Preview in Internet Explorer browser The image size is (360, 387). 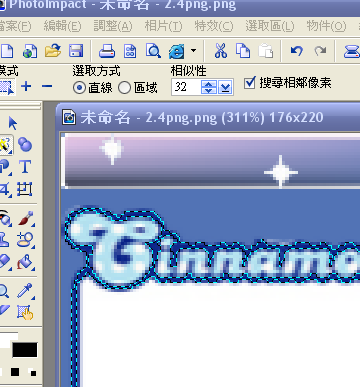(x=176, y=52)
